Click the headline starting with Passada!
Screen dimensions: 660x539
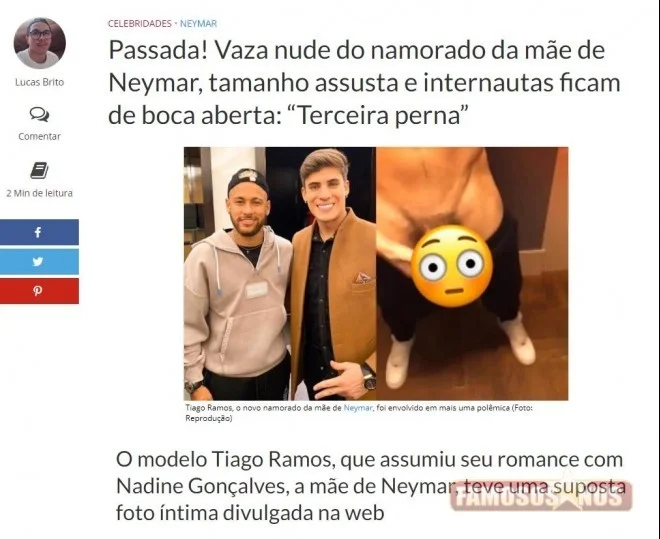364,82
